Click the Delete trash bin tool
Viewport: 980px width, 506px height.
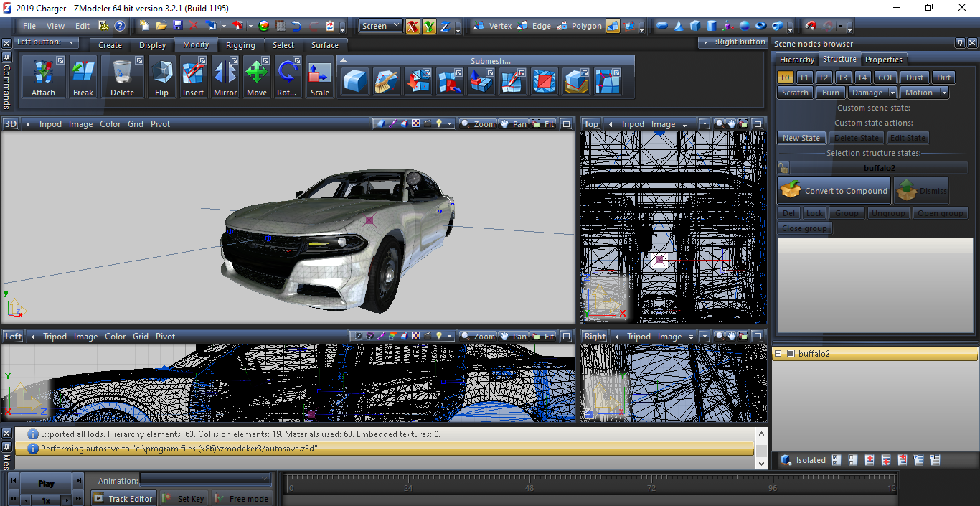(122, 78)
